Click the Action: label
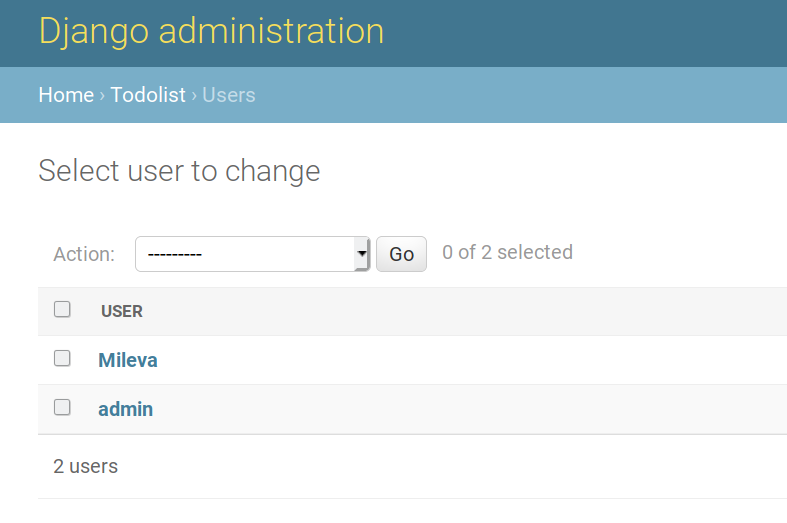 click(84, 254)
